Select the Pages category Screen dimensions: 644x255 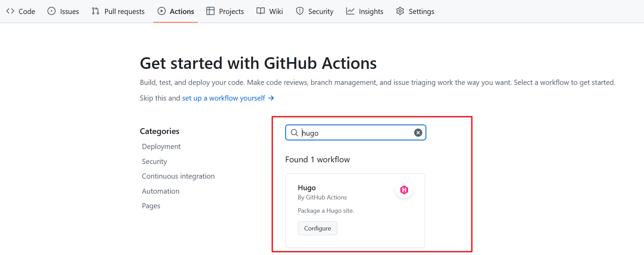[151, 206]
